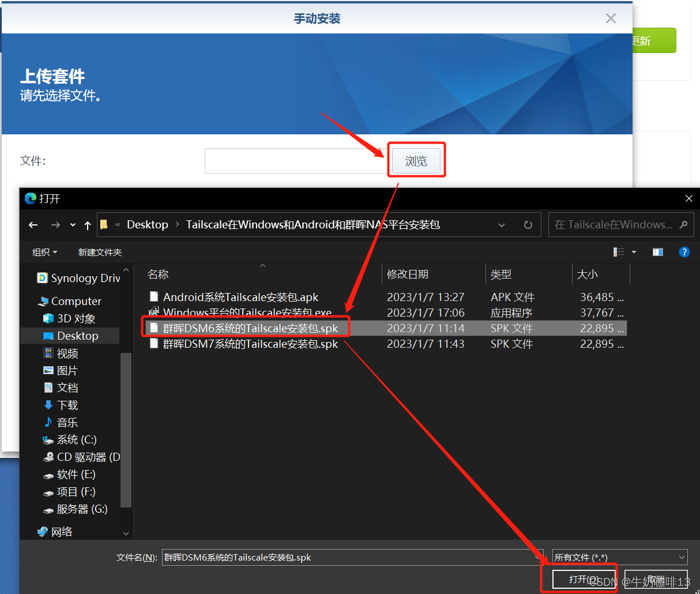Image resolution: width=700 pixels, height=594 pixels.
Task: Click the 36,485 size cell
Action: tap(601, 297)
